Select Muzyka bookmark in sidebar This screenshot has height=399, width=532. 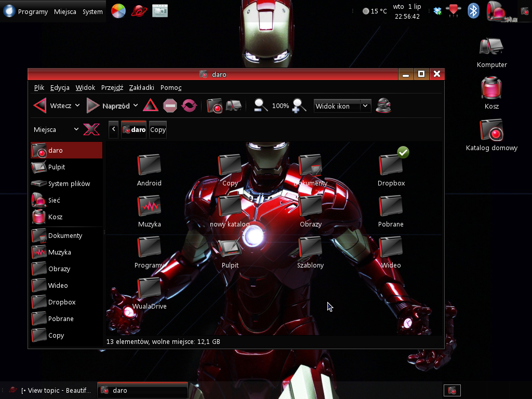[x=66, y=252]
